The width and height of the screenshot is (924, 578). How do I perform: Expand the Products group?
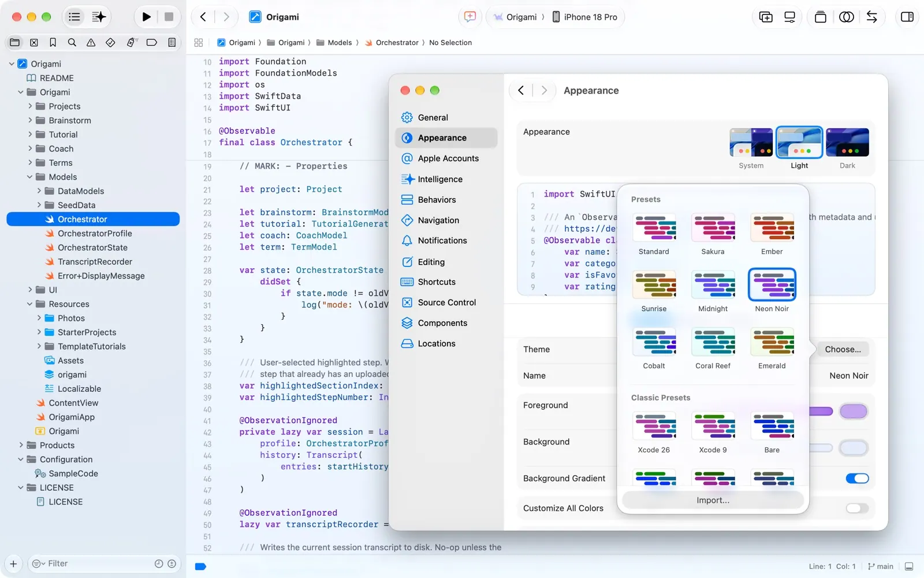(x=21, y=445)
